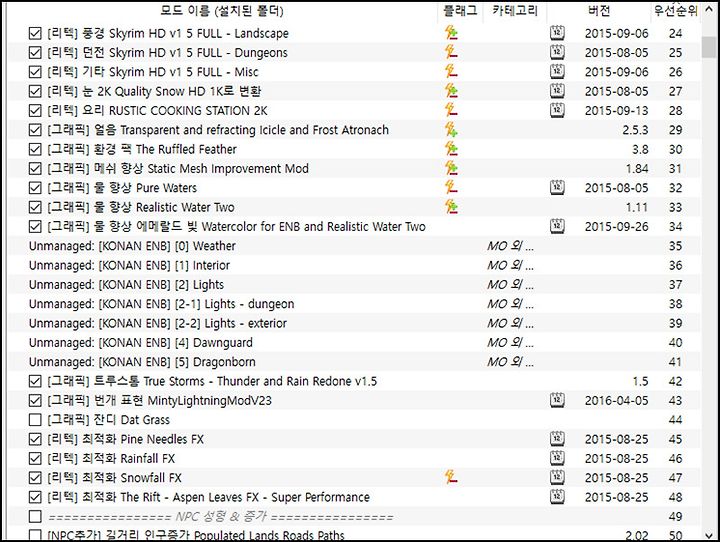Click calendar icon on Snowfall FX row

point(557,478)
